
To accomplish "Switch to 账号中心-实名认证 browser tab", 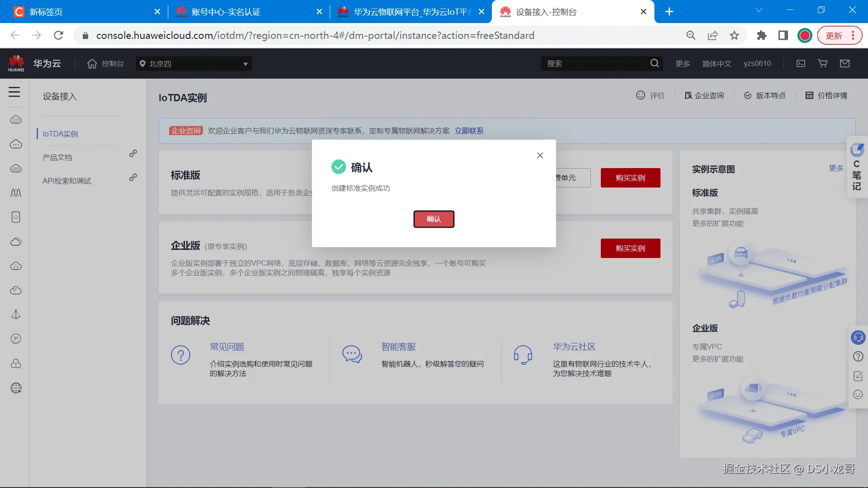I will point(226,12).
